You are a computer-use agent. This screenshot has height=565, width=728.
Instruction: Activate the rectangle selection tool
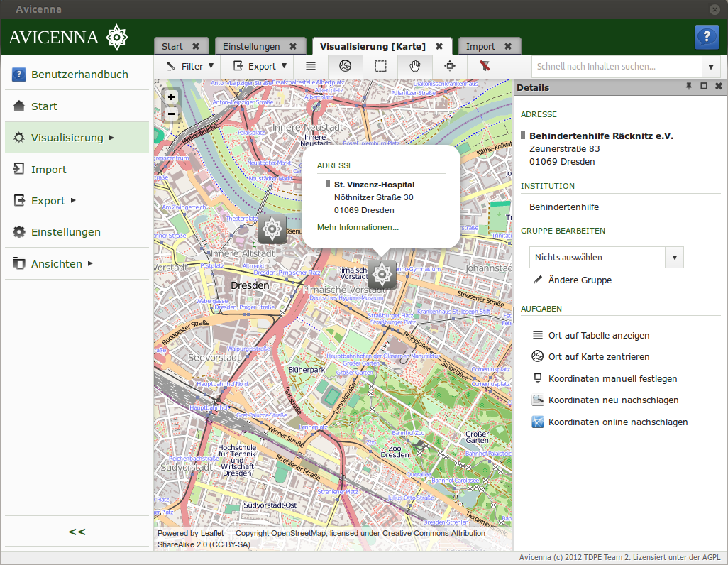(381, 66)
